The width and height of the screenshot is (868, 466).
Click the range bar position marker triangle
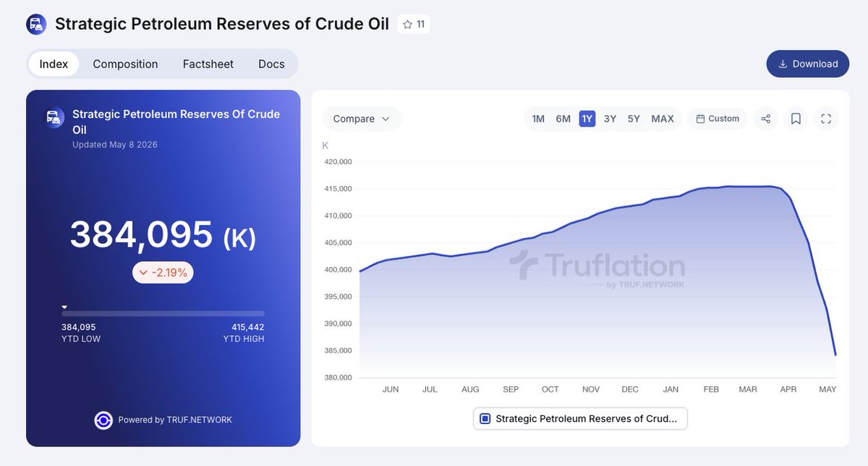pyautogui.click(x=64, y=307)
